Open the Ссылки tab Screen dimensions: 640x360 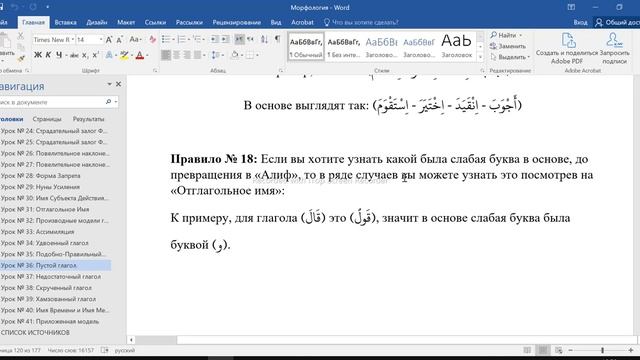click(155, 22)
